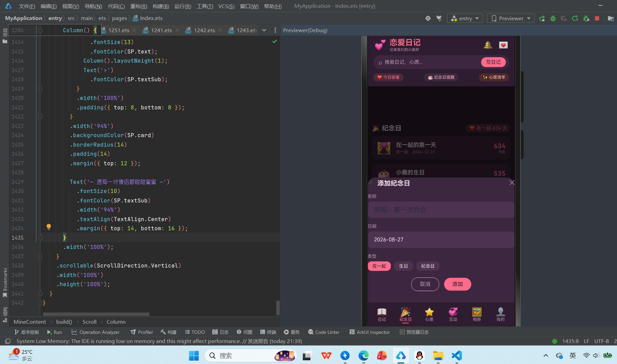Click MineContent in the code breadcrumb
Viewport: 617px width, 364px height.
tap(30, 322)
